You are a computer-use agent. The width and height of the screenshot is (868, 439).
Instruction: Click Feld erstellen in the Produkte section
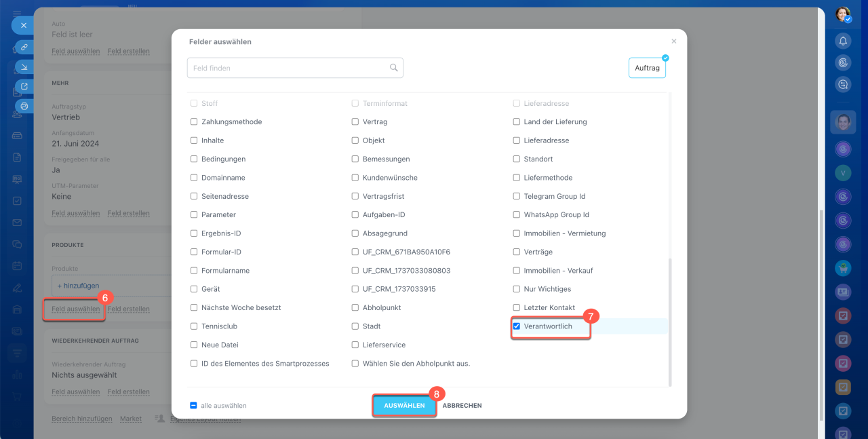(128, 309)
